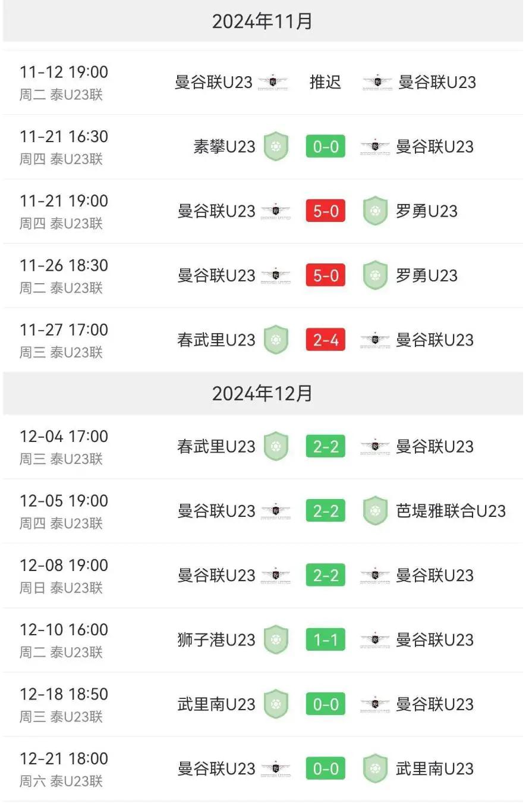The height and width of the screenshot is (803, 532).
Task: Tap 春武里U23 badge in the 11-27 match
Action: point(276,340)
